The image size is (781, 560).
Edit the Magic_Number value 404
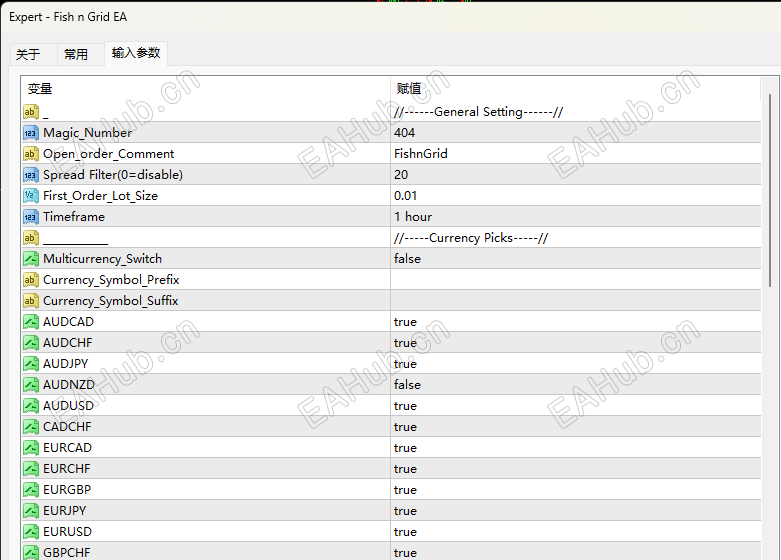(576, 133)
